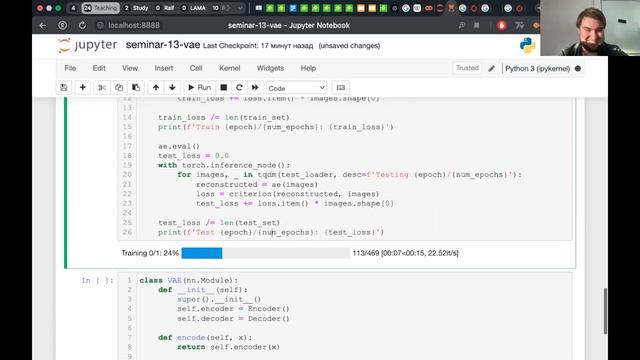Click the Training progress bar

pos(265,253)
